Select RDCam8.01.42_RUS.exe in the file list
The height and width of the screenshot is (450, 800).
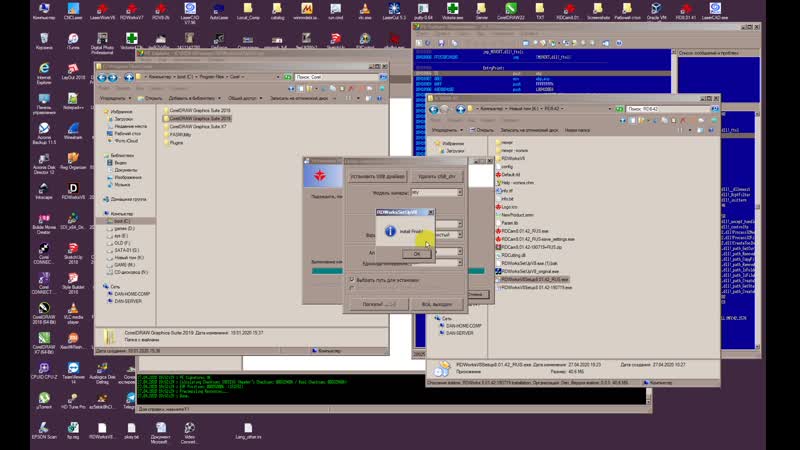click(521, 231)
